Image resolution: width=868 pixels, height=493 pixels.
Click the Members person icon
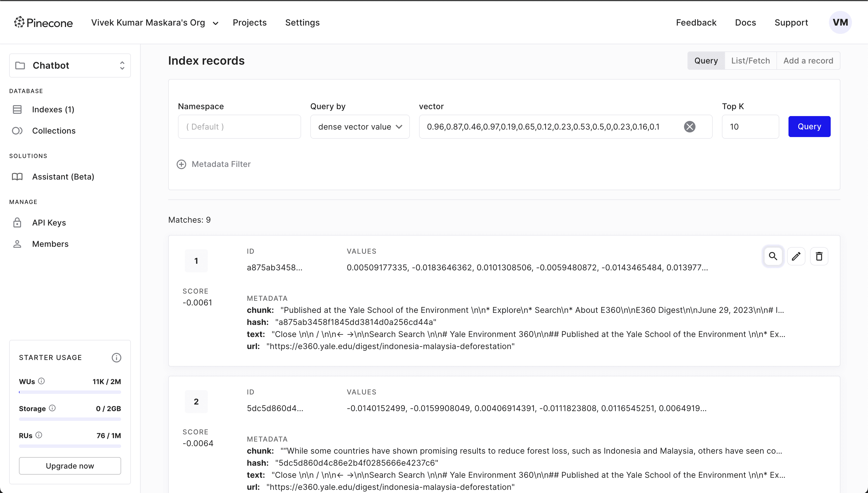(17, 244)
